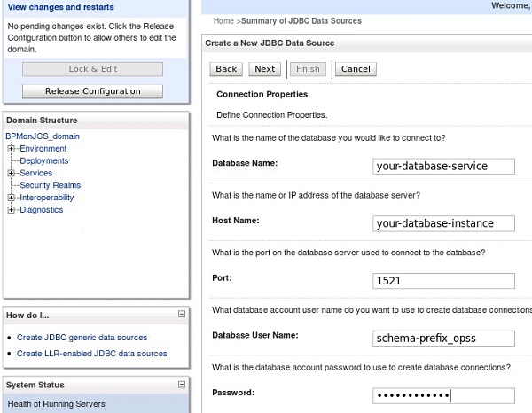Click the Lock & Edit button
The width and height of the screenshot is (532, 413).
(x=92, y=69)
